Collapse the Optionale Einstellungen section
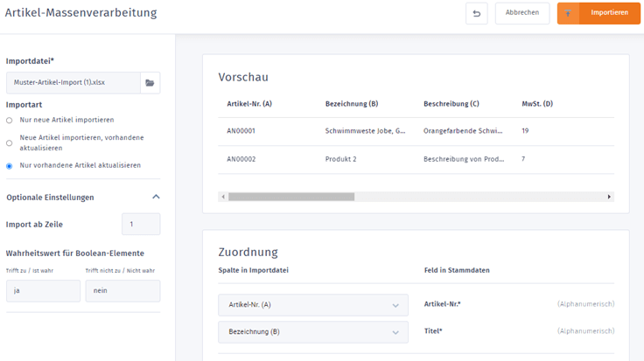 pyautogui.click(x=156, y=197)
